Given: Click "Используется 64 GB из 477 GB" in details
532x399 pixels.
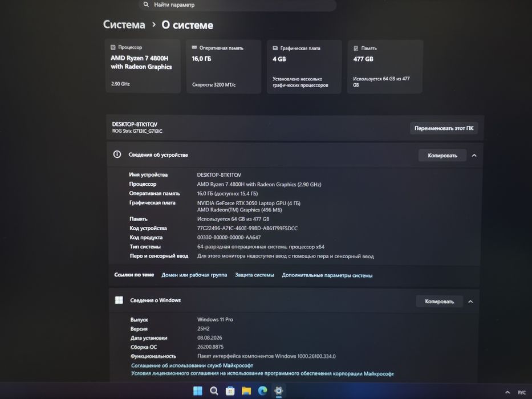Looking at the screenshot, I should pos(233,219).
